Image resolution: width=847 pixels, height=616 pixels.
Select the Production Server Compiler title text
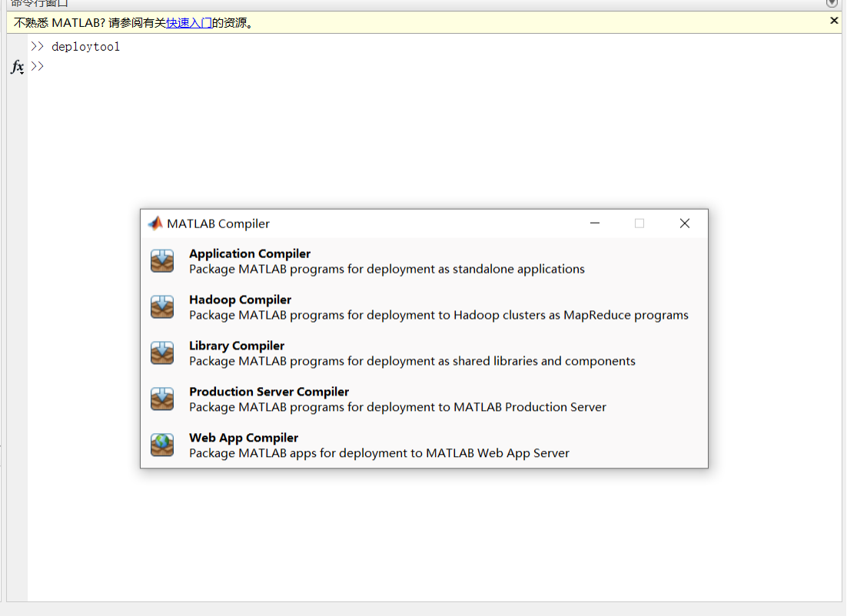click(269, 392)
